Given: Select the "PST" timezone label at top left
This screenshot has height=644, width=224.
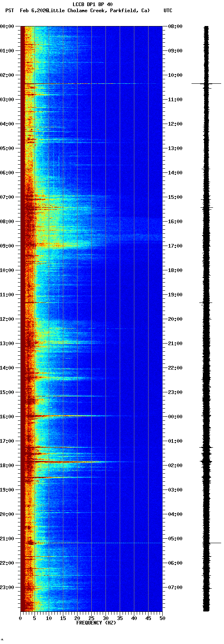Looking at the screenshot, I should tap(10, 10).
